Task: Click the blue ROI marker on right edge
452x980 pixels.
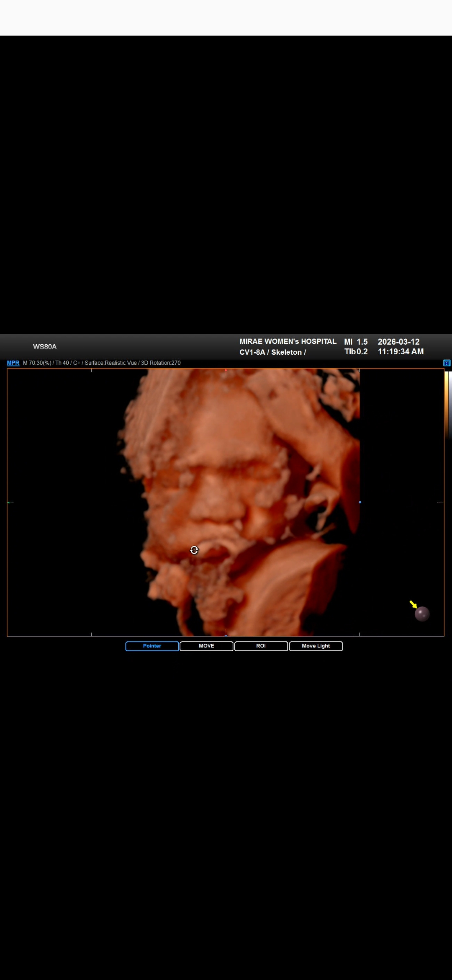Action: (360, 502)
